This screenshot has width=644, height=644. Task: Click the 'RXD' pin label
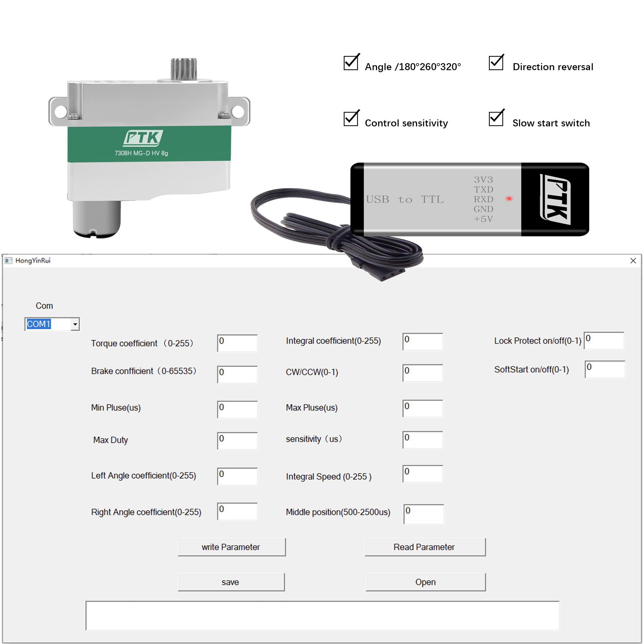coord(483,199)
